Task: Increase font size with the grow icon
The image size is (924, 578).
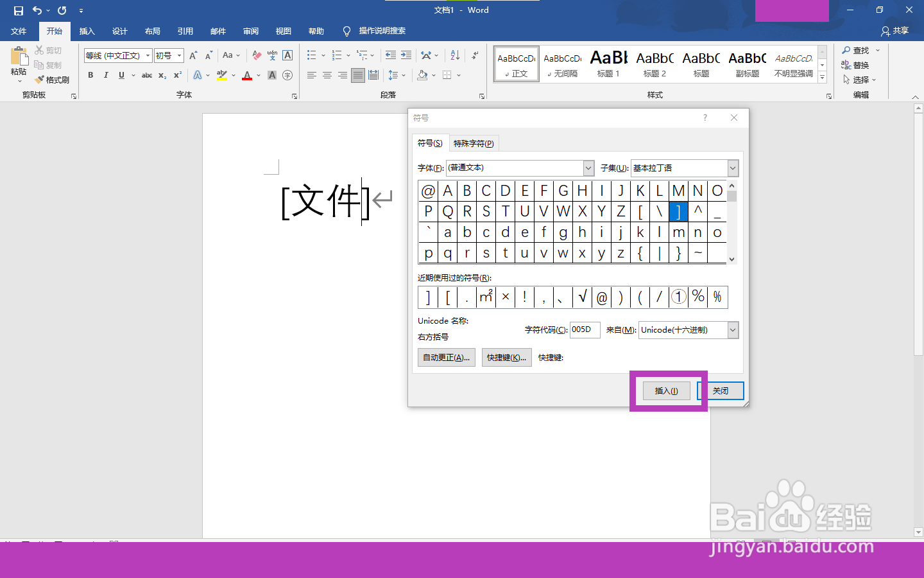Action: point(193,56)
